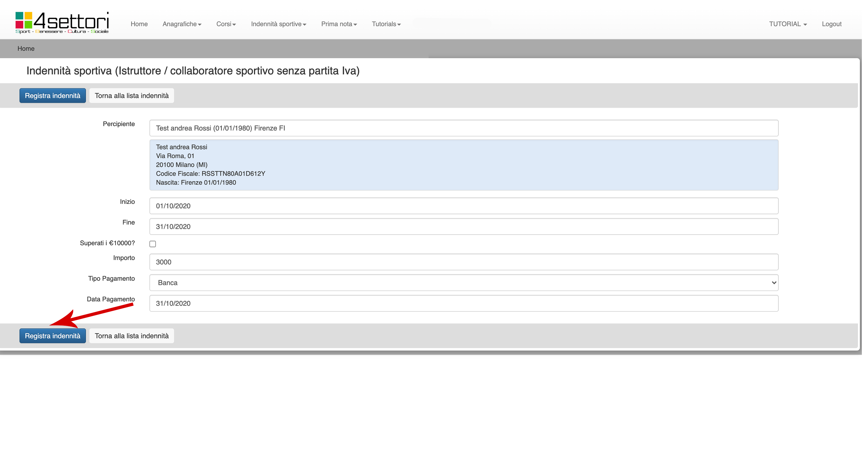The height and width of the screenshot is (466, 868).
Task: Select the Data Pagamento field
Action: (464, 303)
